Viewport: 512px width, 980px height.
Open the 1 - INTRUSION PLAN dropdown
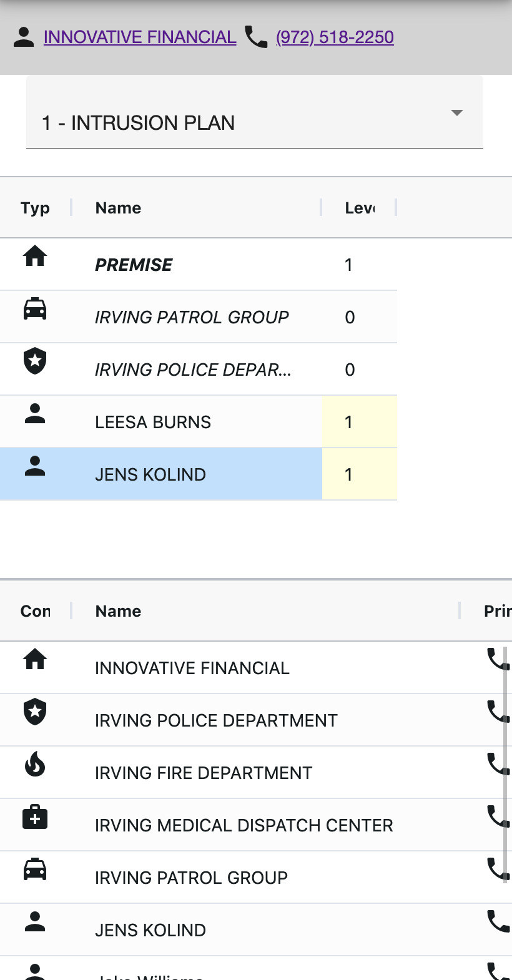[x=255, y=113]
